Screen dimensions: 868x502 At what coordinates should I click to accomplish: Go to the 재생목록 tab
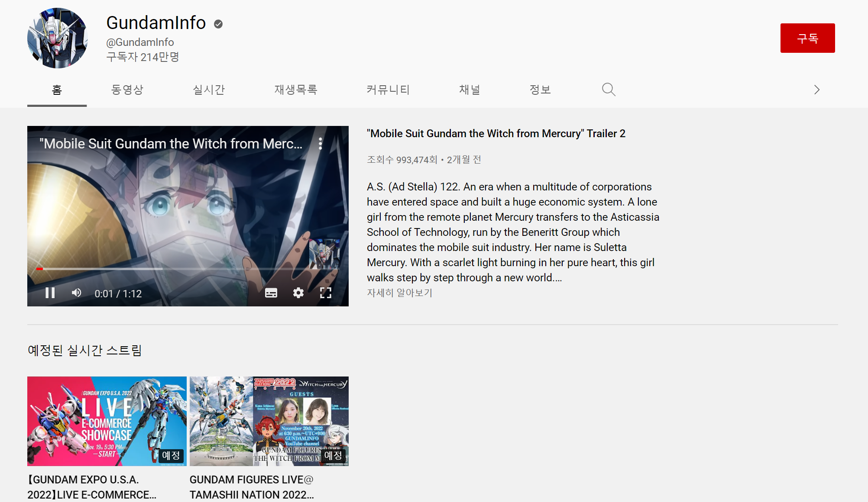[x=295, y=90]
